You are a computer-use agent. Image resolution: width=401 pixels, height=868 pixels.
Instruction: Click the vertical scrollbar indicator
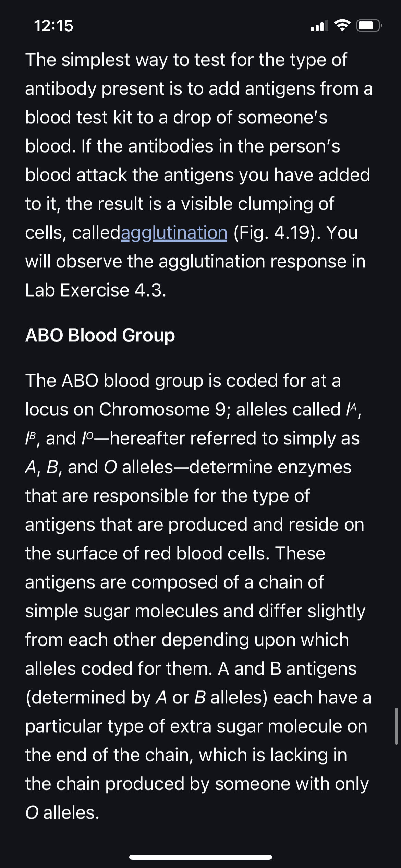(396, 726)
